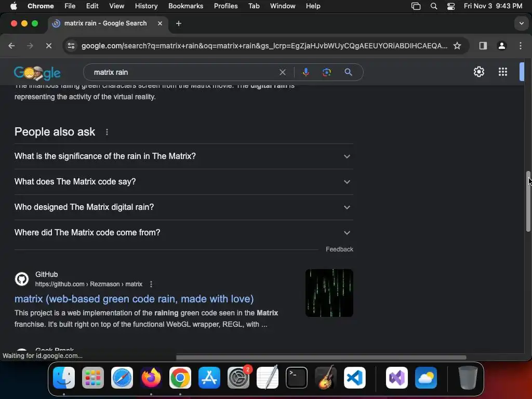Open the date and time in menu bar
Viewport: 532px width, 399px height.
pos(493,6)
